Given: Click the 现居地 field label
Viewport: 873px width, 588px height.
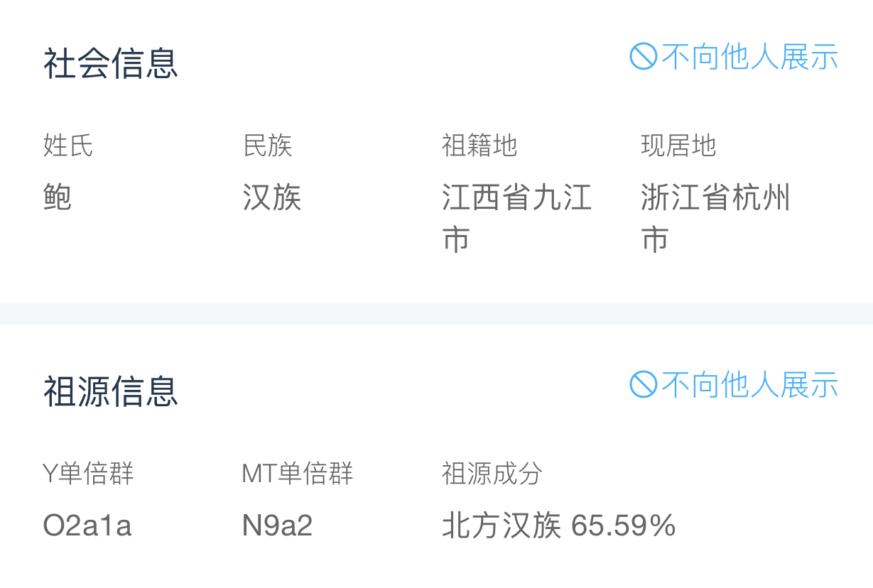Looking at the screenshot, I should tap(678, 146).
